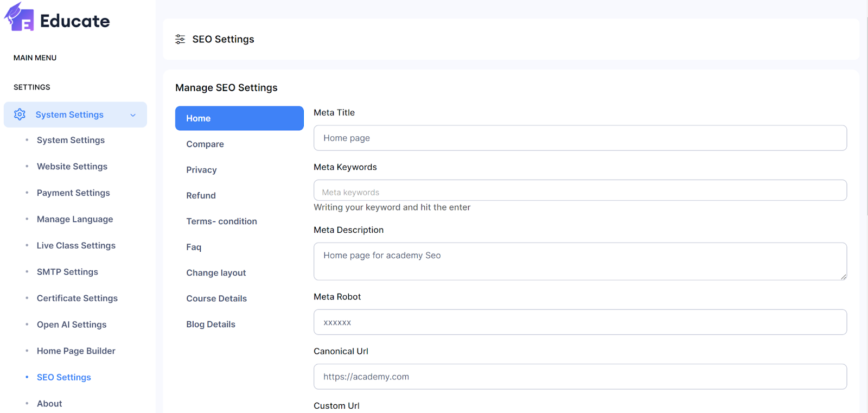Go to Home Page Builder
Image resolution: width=868 pixels, height=413 pixels.
tap(76, 351)
